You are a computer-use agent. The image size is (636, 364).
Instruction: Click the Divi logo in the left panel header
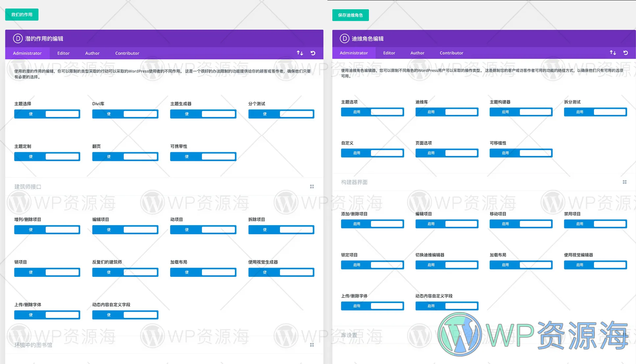tap(17, 38)
